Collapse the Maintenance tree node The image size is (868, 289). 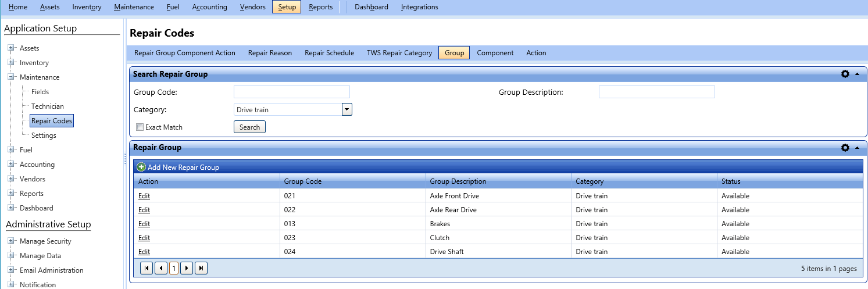[11, 77]
